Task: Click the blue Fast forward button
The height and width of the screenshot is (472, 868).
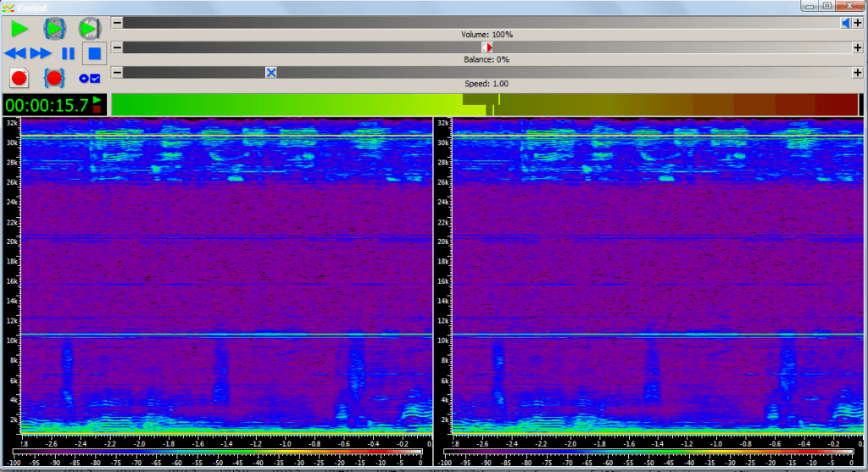Action: click(x=41, y=53)
